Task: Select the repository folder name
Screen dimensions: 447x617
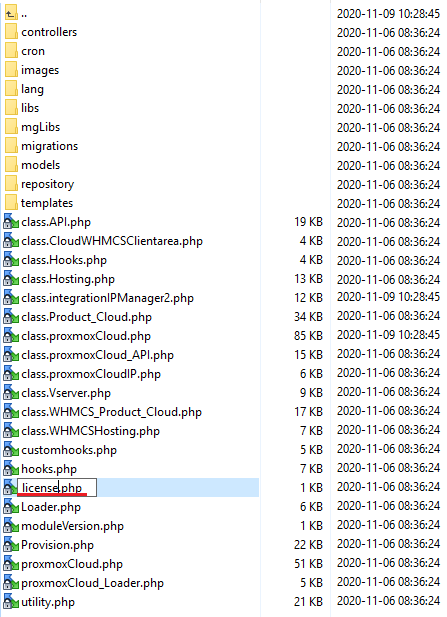Action: (x=48, y=184)
